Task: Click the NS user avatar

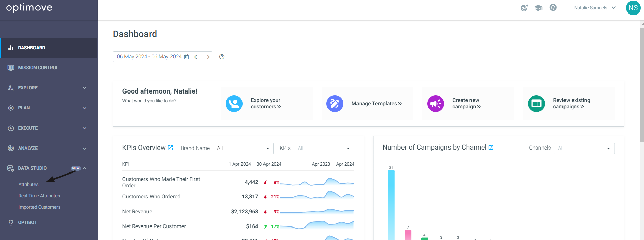Action: tap(633, 8)
